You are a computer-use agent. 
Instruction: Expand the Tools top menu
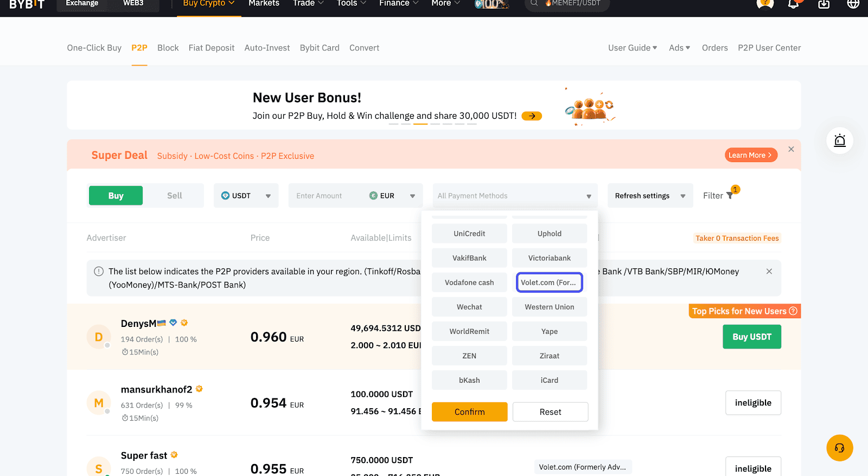click(352, 3)
